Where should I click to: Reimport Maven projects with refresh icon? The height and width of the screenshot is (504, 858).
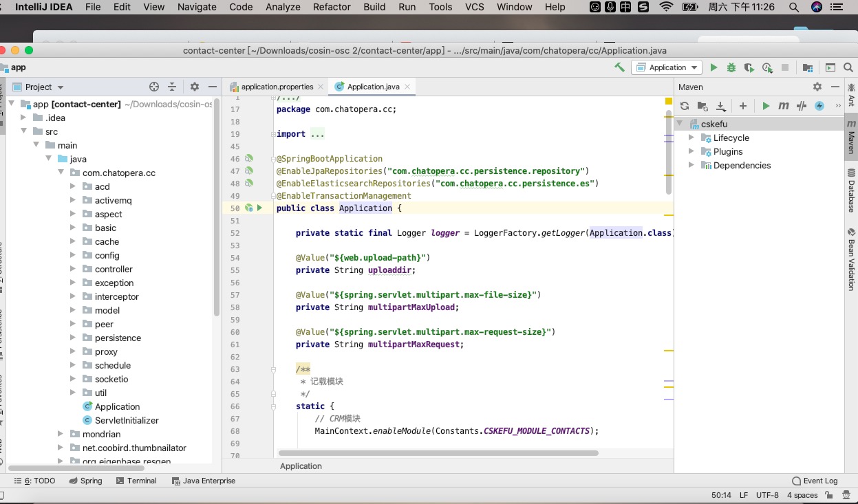click(x=684, y=105)
